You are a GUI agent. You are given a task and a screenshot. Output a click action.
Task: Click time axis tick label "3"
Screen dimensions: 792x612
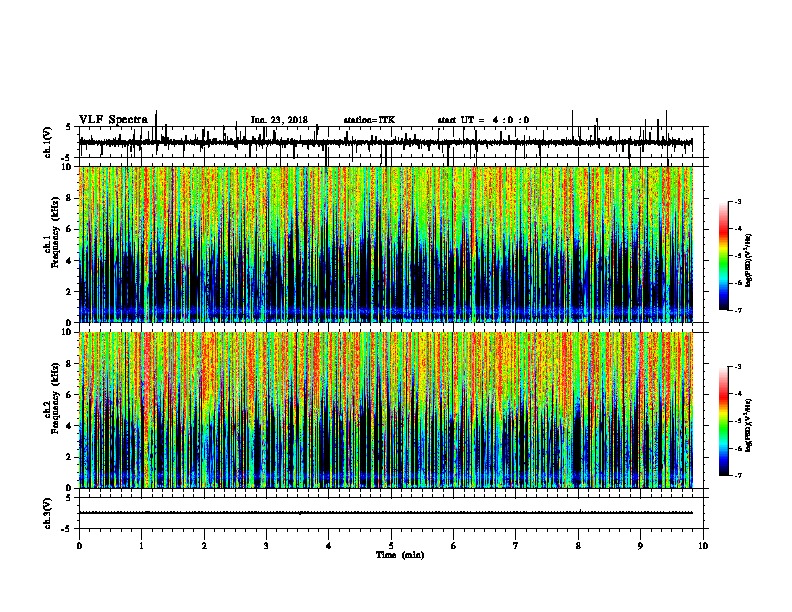click(x=266, y=546)
